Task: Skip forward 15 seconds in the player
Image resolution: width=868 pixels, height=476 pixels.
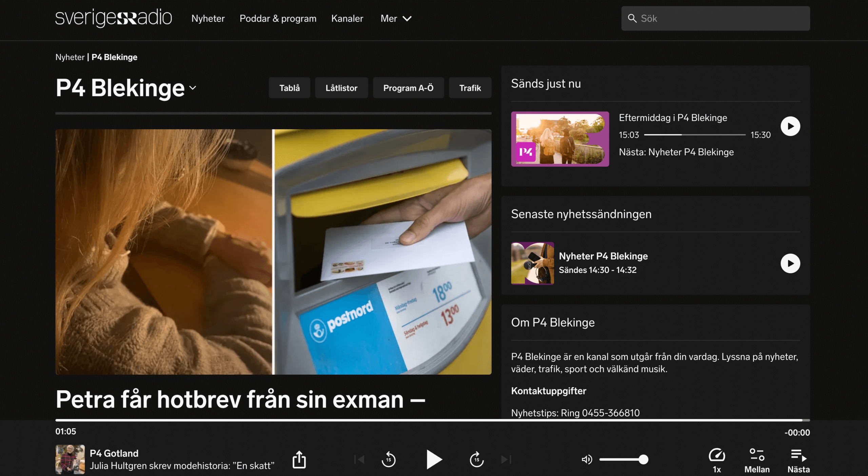Action: pyautogui.click(x=476, y=459)
